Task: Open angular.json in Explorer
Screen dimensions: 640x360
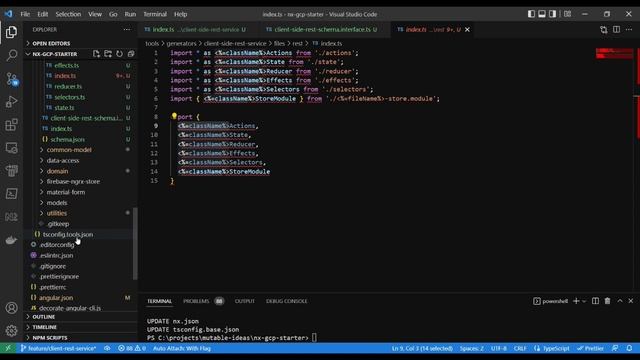Action: [x=56, y=298]
